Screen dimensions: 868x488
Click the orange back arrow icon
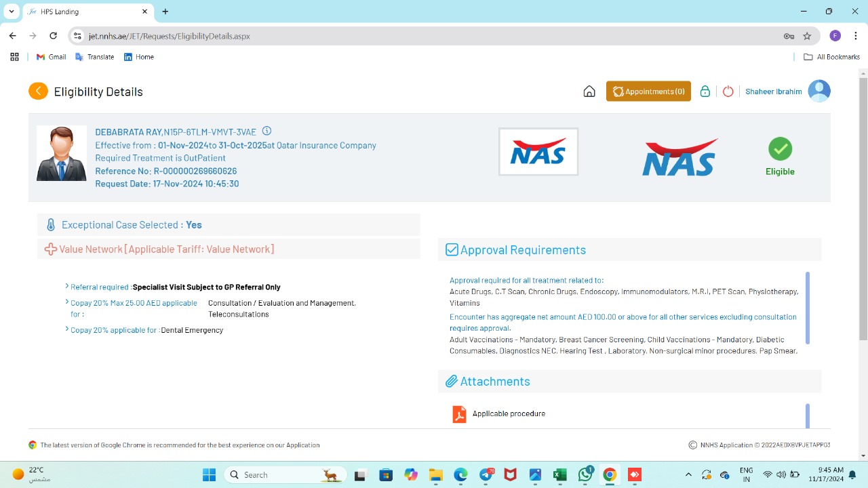pos(38,91)
